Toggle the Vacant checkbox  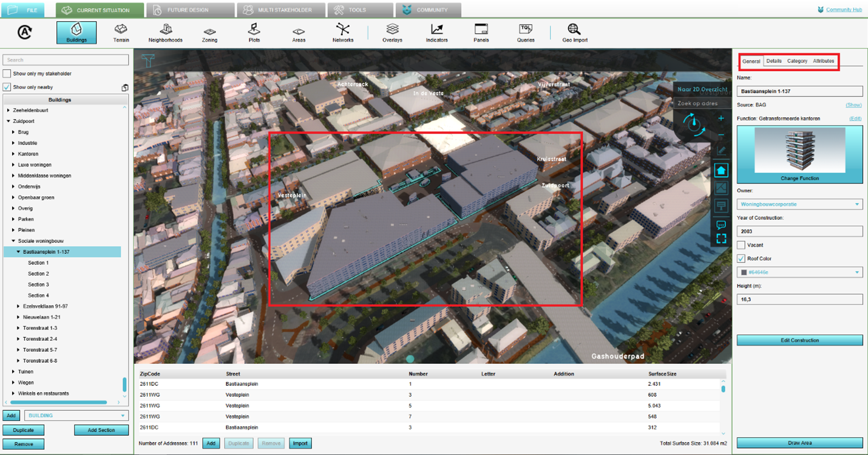pyautogui.click(x=741, y=245)
